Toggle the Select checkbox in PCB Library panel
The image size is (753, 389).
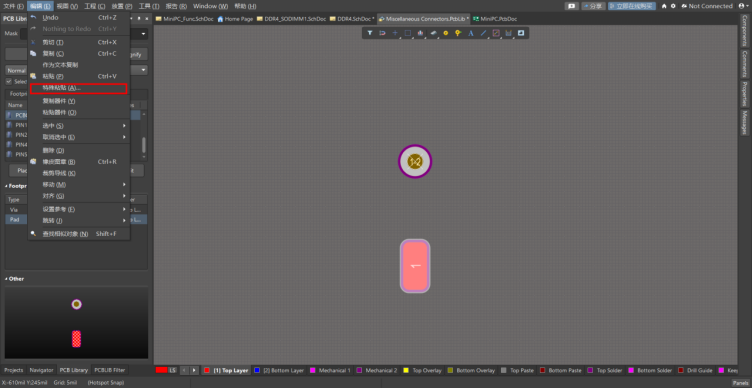pos(8,82)
